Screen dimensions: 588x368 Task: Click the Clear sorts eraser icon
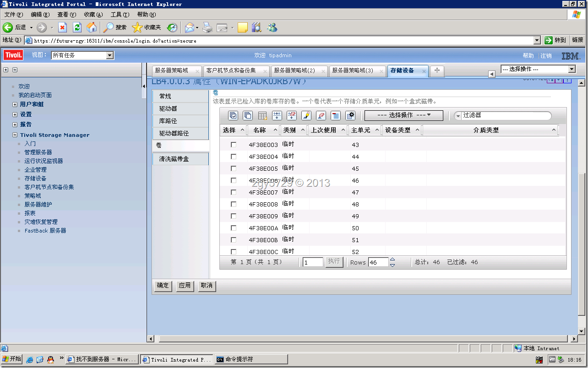coord(321,115)
